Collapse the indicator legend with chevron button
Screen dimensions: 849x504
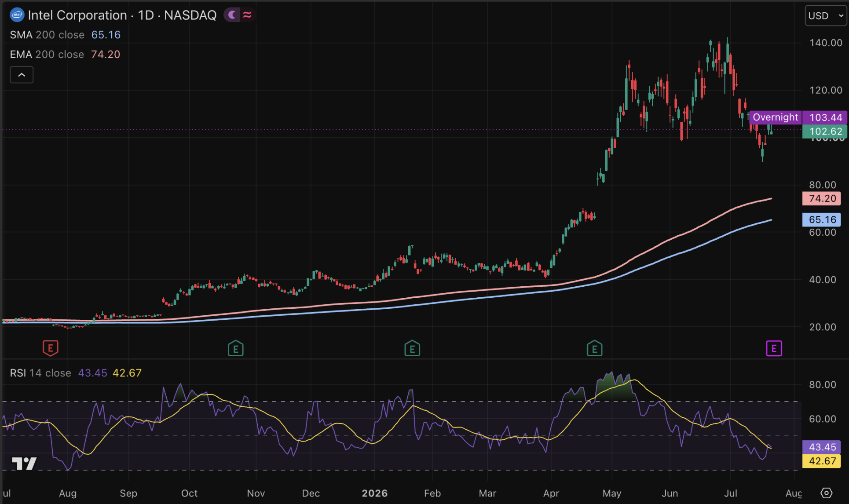(x=22, y=75)
